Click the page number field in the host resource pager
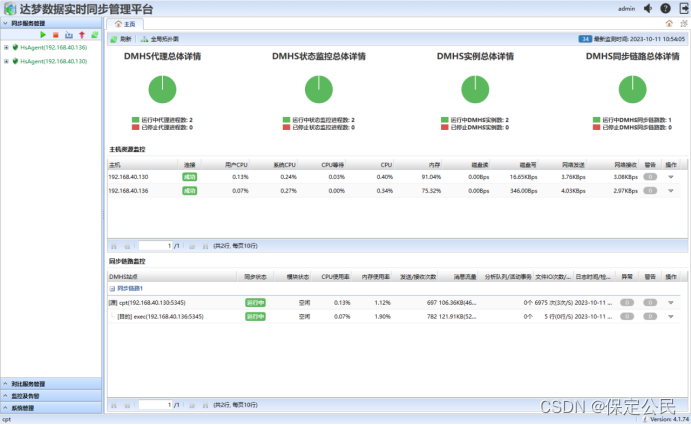691x425 pixels. 155,246
